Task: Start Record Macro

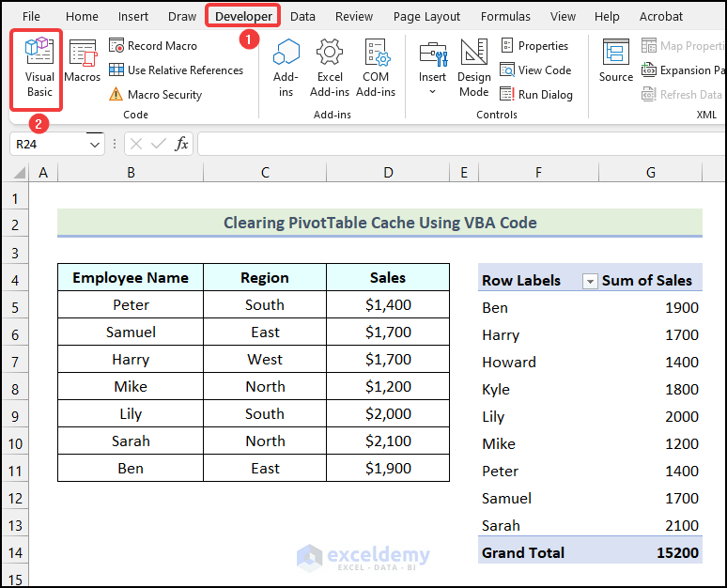Action: point(153,45)
